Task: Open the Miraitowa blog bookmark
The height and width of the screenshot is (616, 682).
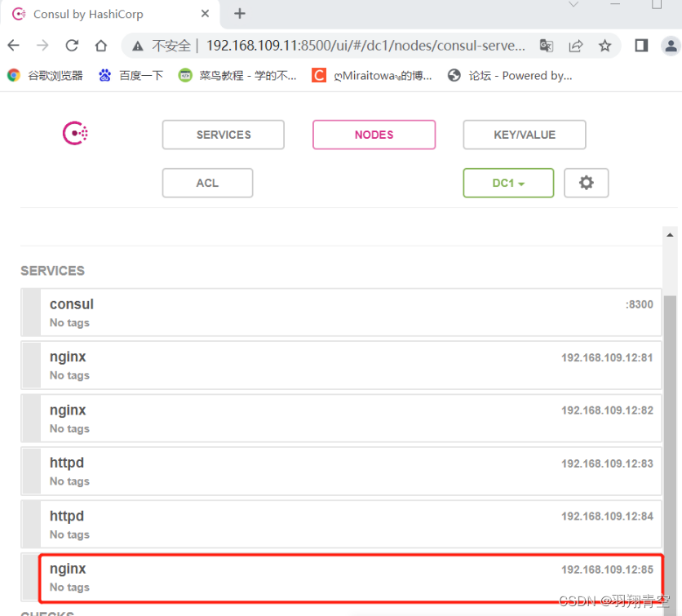Action: point(372,76)
